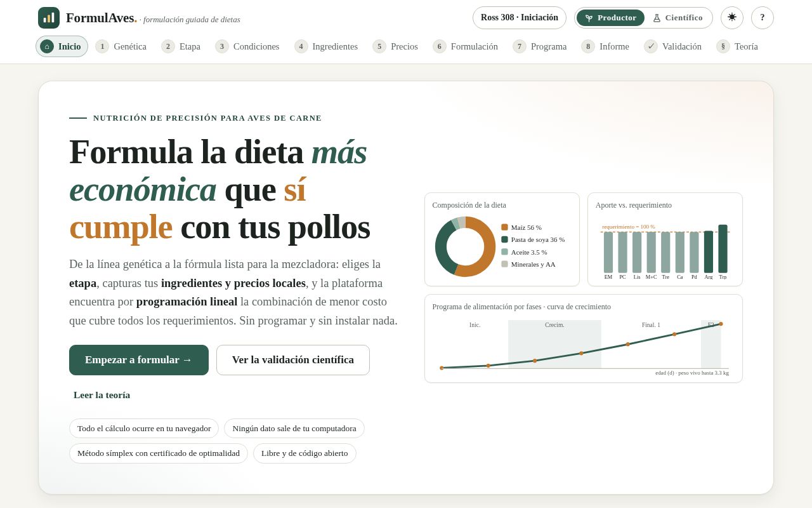812x508 pixels.
Task: Click Empezar a formular button
Action: (139, 360)
